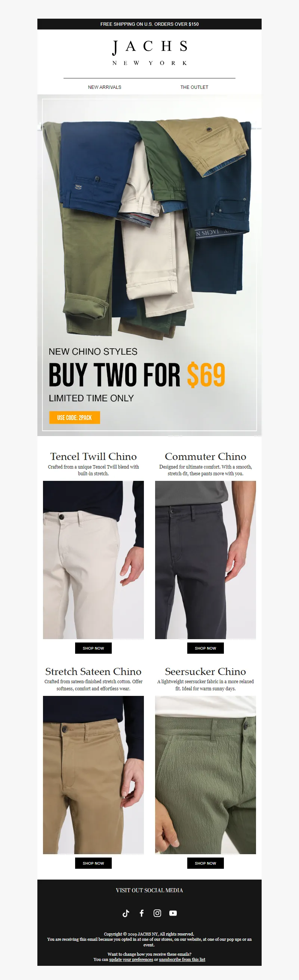Click the update your preferences link
Image resolution: width=299 pixels, height=980 pixels.
click(131, 959)
